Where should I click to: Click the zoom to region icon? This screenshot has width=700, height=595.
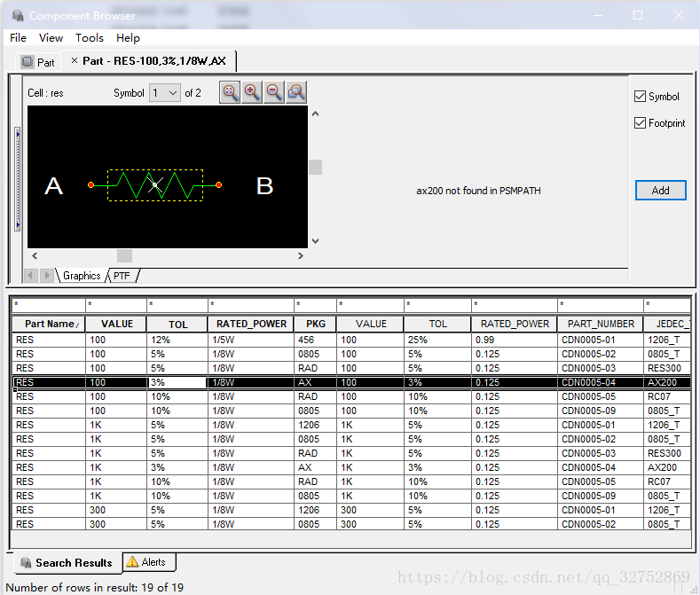[x=296, y=92]
